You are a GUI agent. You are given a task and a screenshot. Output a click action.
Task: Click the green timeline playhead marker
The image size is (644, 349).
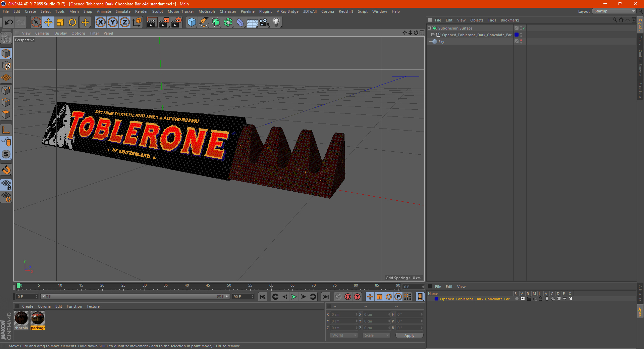tap(18, 286)
